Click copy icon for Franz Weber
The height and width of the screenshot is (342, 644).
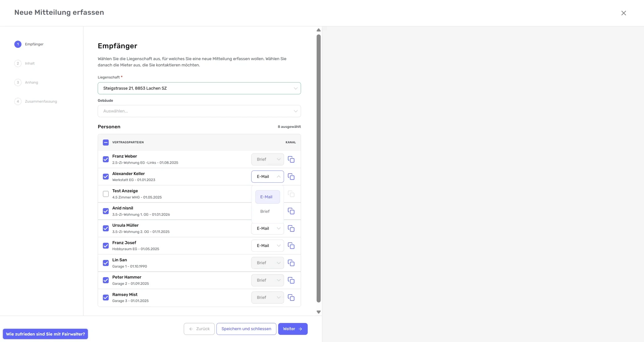coord(291,159)
